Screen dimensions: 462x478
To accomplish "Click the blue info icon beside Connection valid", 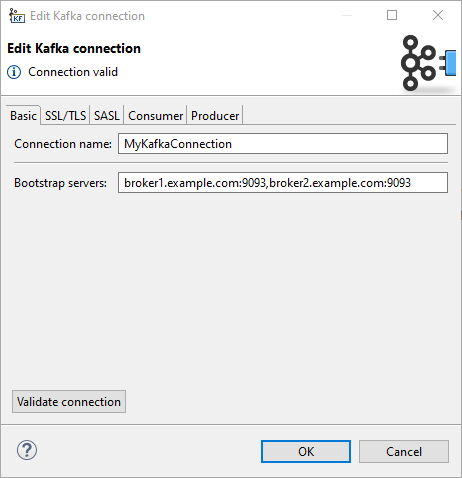I will click(14, 72).
